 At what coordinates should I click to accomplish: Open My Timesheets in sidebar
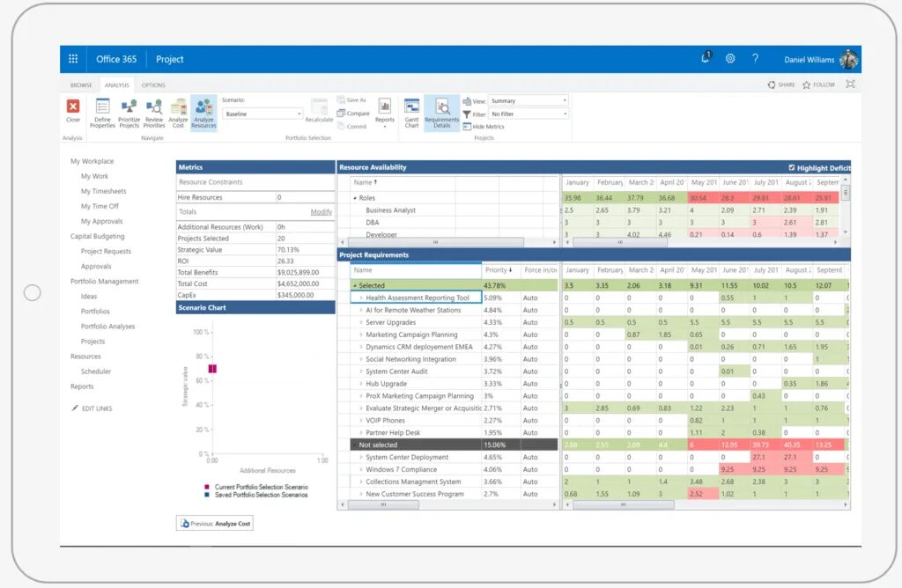click(x=104, y=191)
